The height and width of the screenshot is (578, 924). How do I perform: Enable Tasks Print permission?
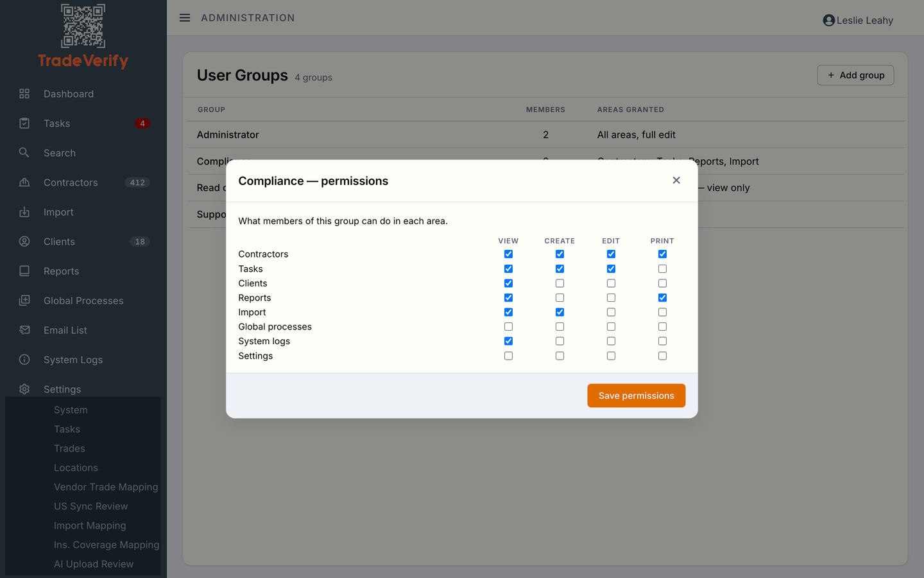coord(662,269)
